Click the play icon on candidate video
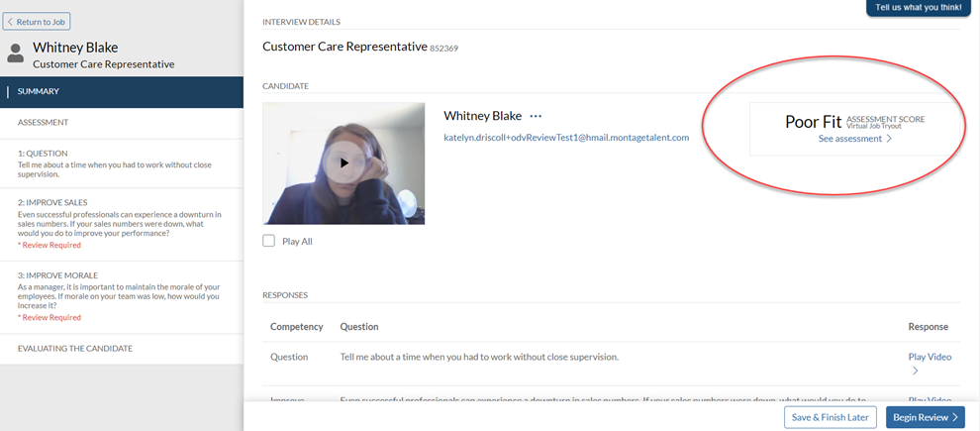Image resolution: width=980 pixels, height=431 pixels. (343, 162)
